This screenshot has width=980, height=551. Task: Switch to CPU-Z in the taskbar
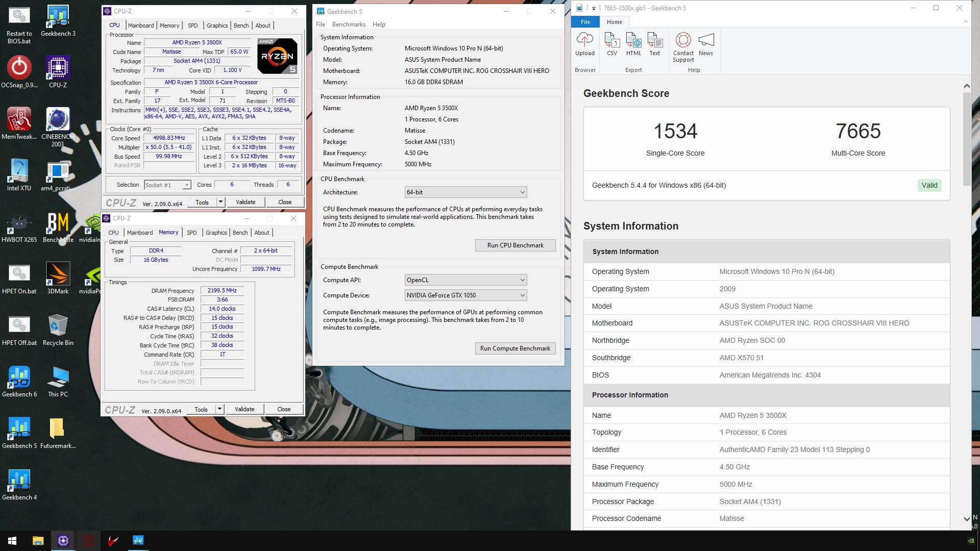pyautogui.click(x=63, y=541)
